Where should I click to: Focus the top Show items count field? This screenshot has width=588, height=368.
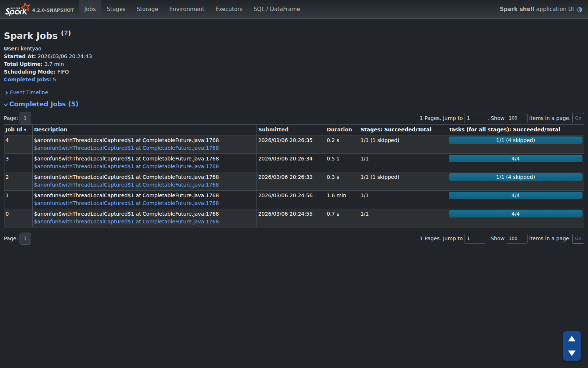(x=517, y=118)
